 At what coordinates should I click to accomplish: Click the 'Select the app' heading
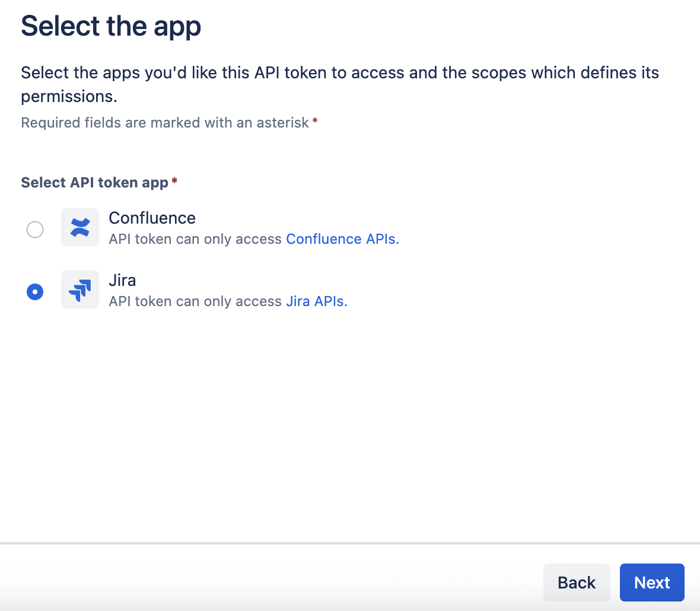tap(111, 26)
